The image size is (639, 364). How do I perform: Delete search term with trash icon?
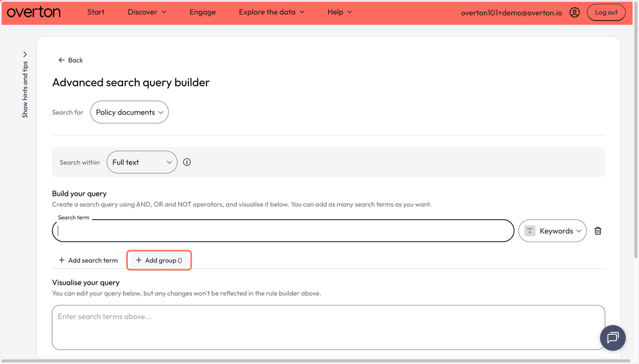click(598, 231)
